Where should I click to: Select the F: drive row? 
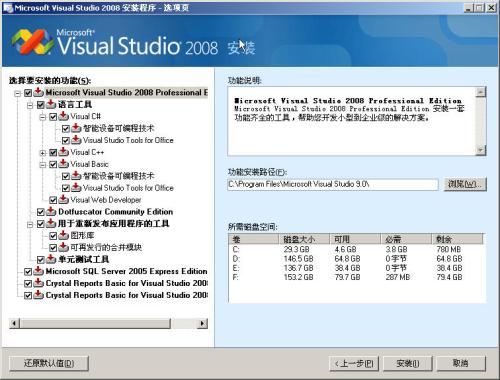point(356,277)
